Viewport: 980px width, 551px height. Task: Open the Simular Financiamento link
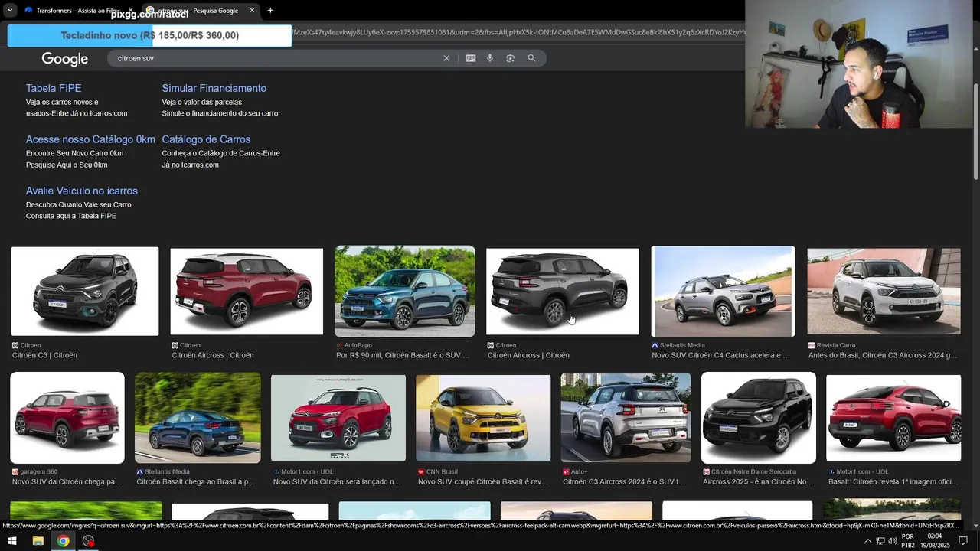(x=214, y=88)
